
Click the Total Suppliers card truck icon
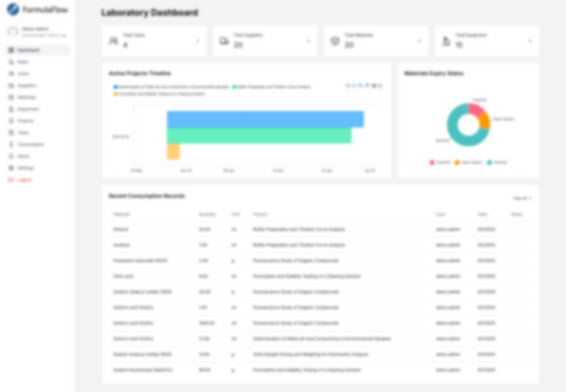224,41
